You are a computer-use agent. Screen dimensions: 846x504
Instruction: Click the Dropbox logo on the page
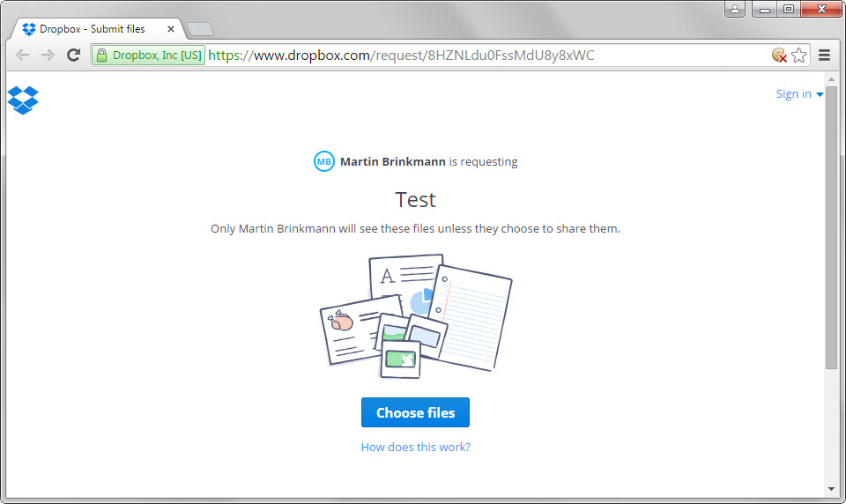(23, 100)
